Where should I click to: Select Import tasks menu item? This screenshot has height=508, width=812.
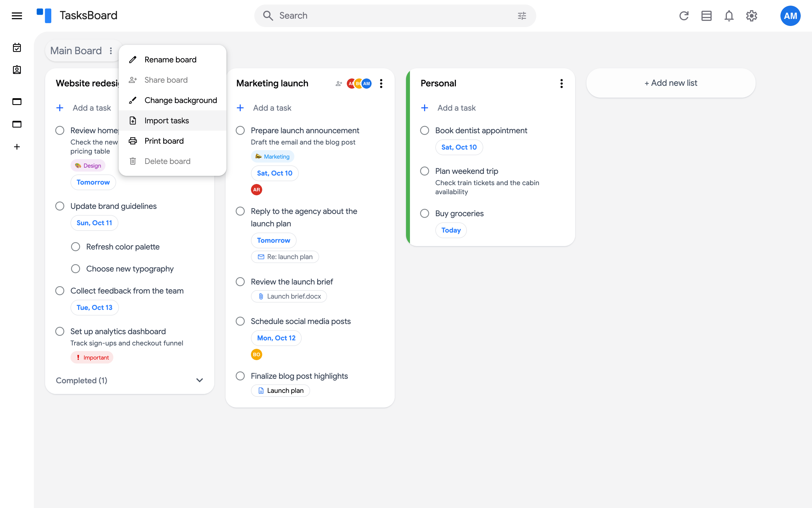[x=173, y=121]
